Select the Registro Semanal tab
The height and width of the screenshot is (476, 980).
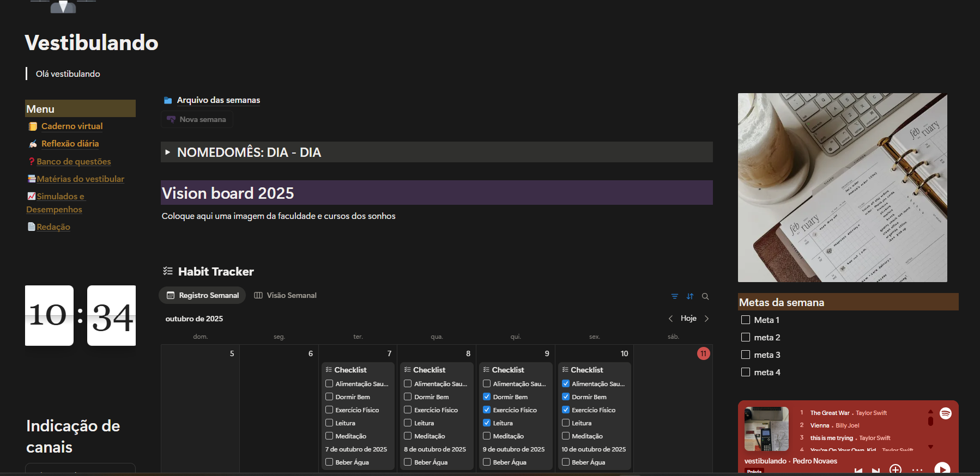(202, 295)
